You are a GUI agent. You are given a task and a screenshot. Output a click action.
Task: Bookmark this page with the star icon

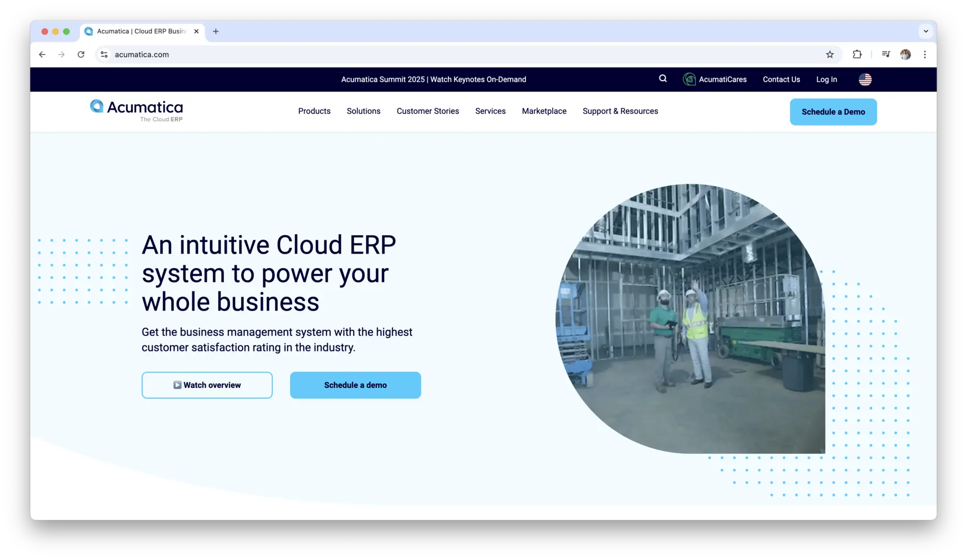[x=830, y=54]
